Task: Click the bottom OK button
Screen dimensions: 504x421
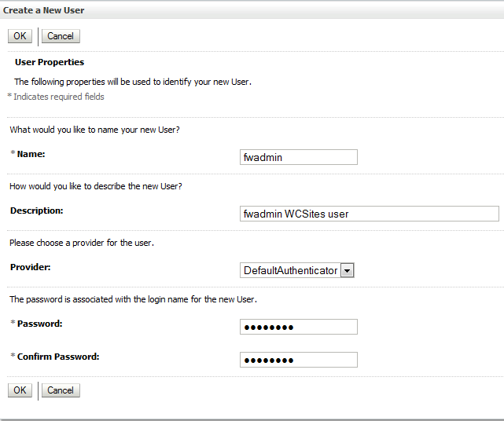Action: (20, 390)
